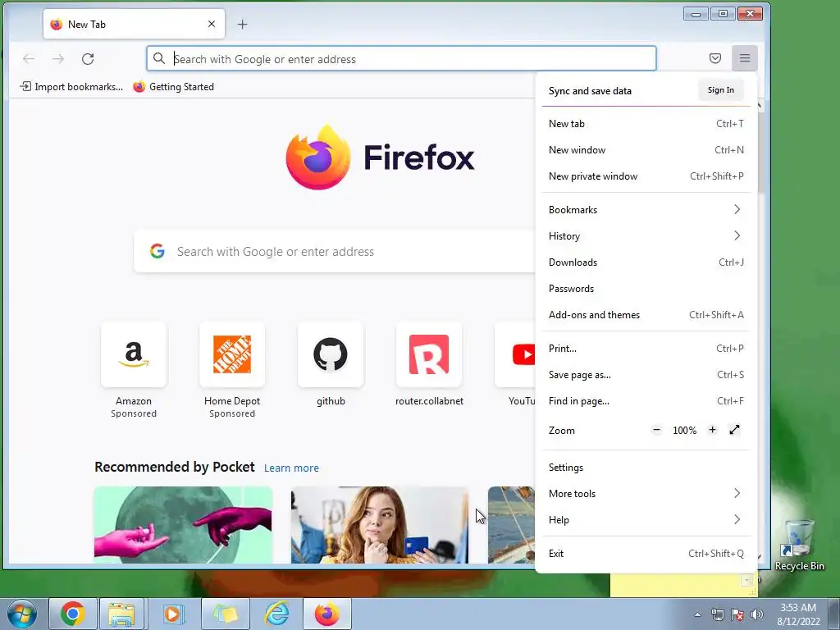Increase zoom with the plus button
Viewport: 840px width, 630px height.
click(712, 430)
